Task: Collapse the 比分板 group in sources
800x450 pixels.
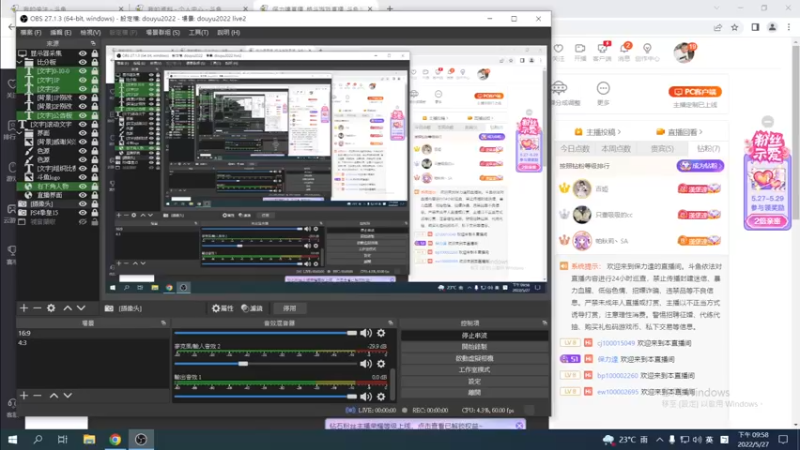Action: click(19, 62)
